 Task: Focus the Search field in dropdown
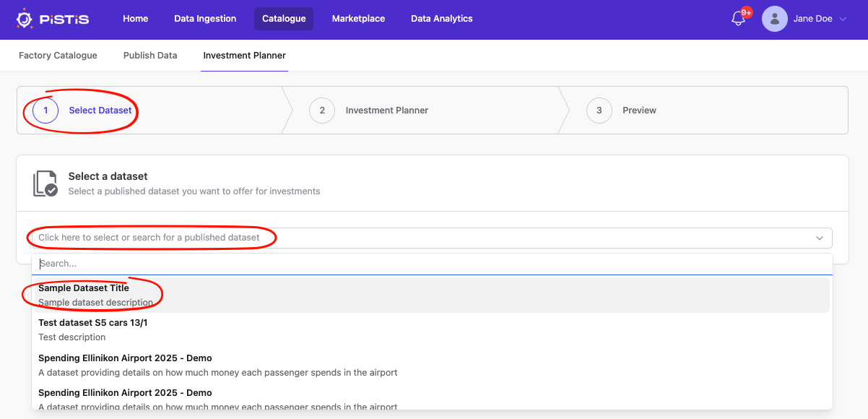(432, 264)
